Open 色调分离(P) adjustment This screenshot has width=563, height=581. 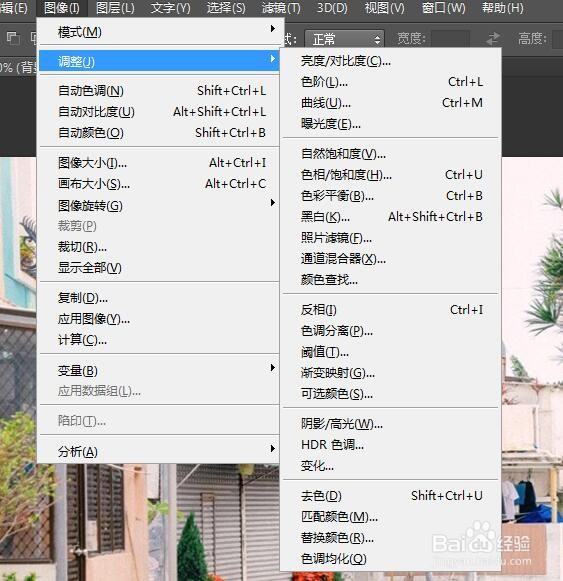click(x=390, y=331)
